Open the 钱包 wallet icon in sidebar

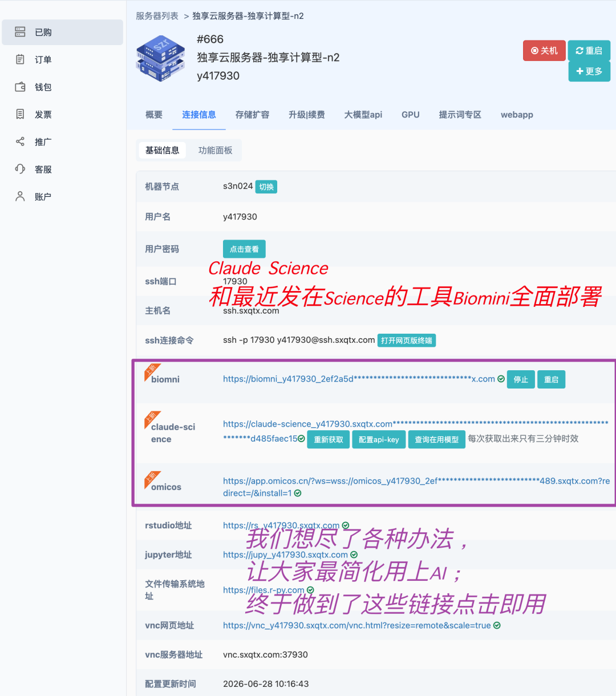(x=20, y=87)
